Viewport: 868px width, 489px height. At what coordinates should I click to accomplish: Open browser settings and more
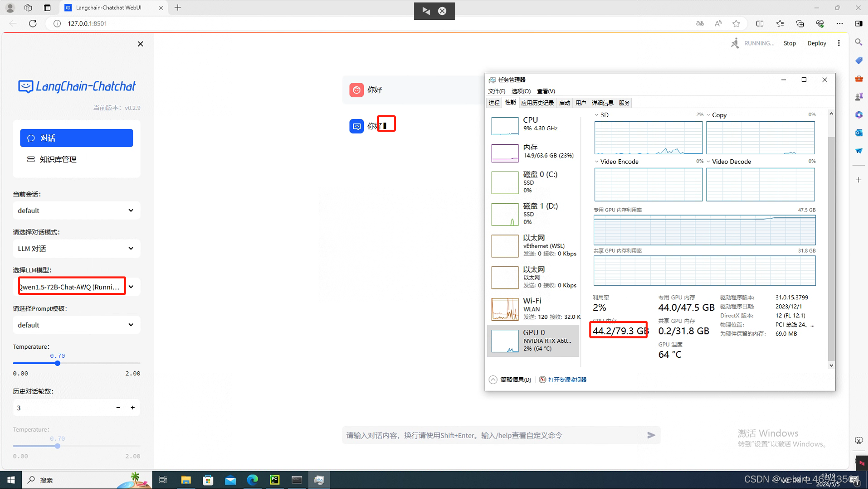click(x=840, y=23)
